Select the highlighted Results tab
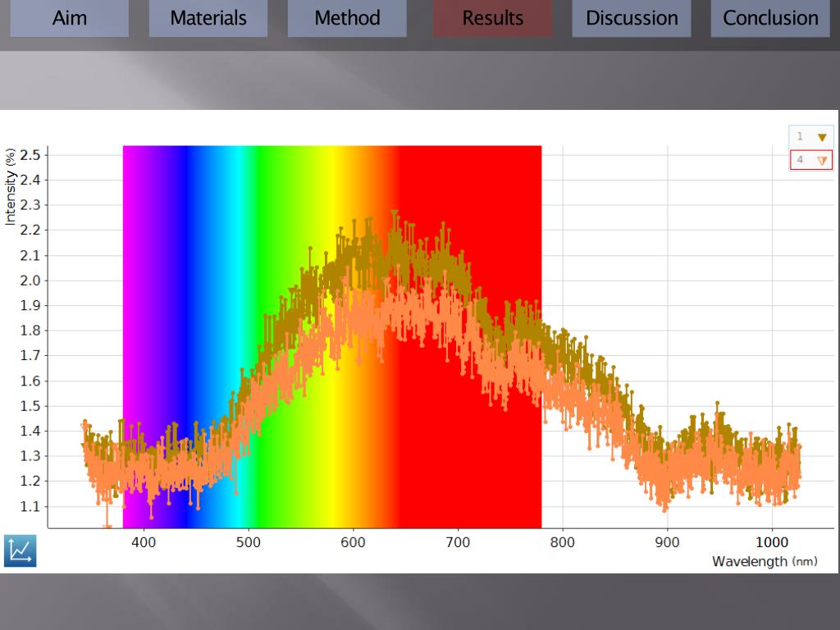The height and width of the screenshot is (630, 840). point(492,18)
